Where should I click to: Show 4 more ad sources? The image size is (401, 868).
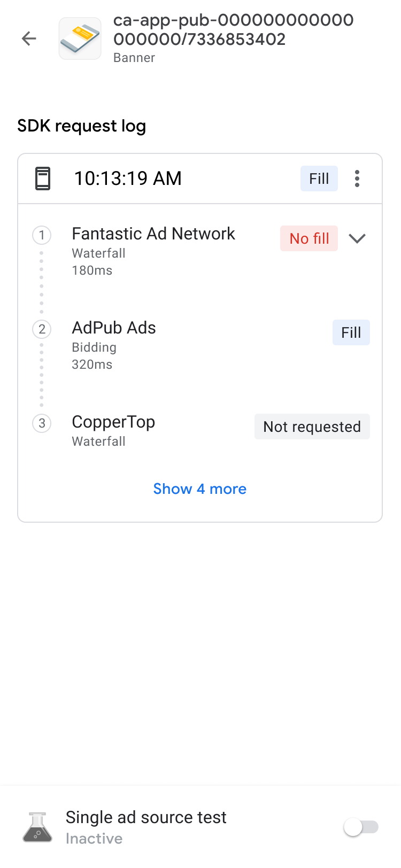[x=200, y=489]
